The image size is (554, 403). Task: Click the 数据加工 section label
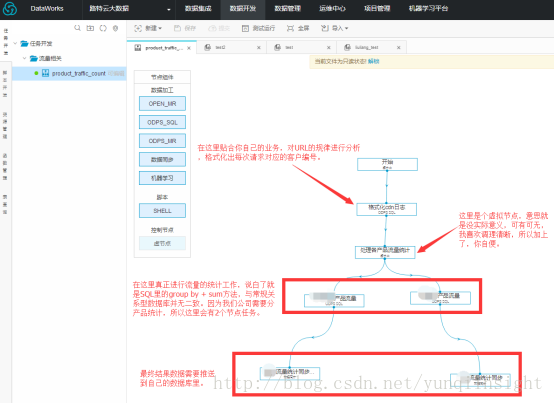(162, 90)
